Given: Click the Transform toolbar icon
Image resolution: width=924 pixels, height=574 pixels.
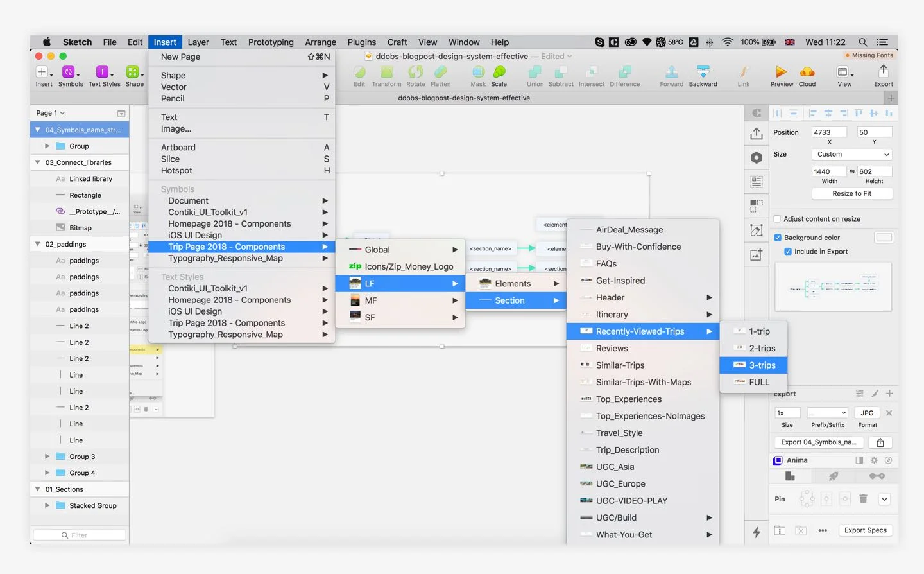Looking at the screenshot, I should pyautogui.click(x=386, y=73).
